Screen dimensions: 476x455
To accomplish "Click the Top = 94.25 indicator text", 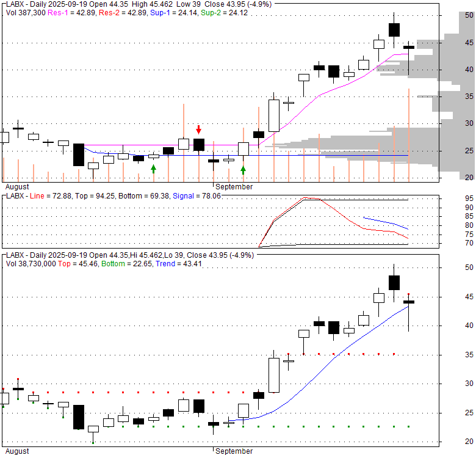I will pos(95,196).
